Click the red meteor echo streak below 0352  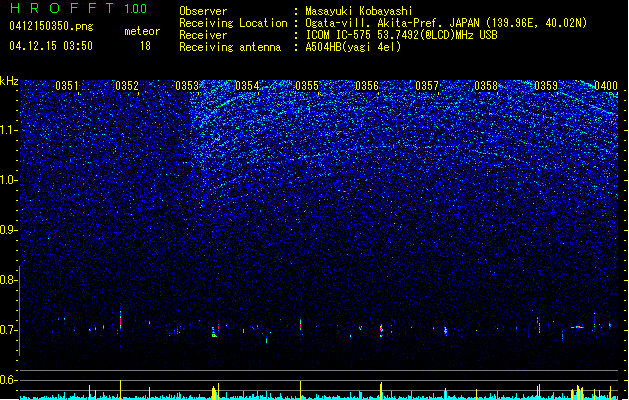tap(120, 320)
